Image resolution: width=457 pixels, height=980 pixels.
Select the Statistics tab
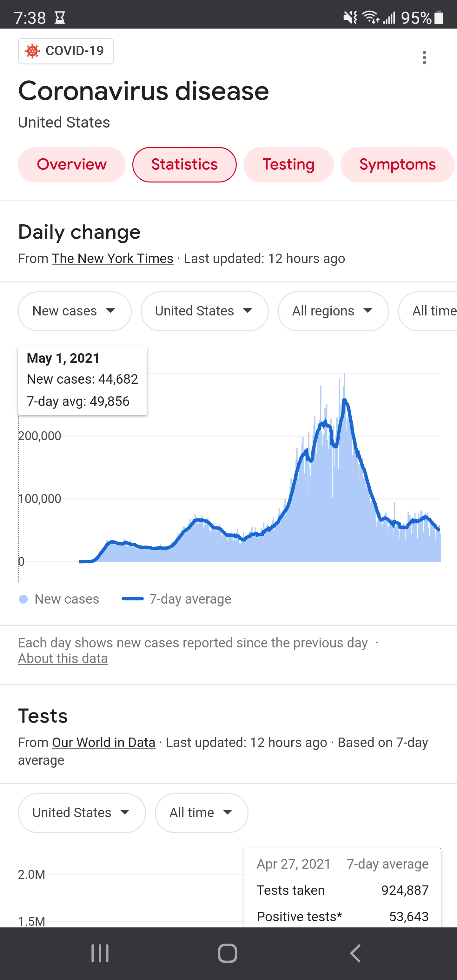click(x=185, y=165)
